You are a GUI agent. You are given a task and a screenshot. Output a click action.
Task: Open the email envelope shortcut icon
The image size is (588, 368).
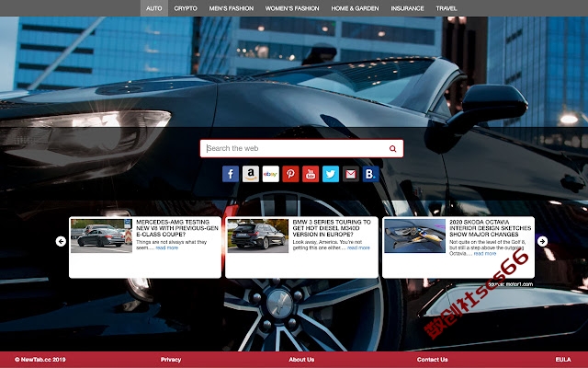351,174
